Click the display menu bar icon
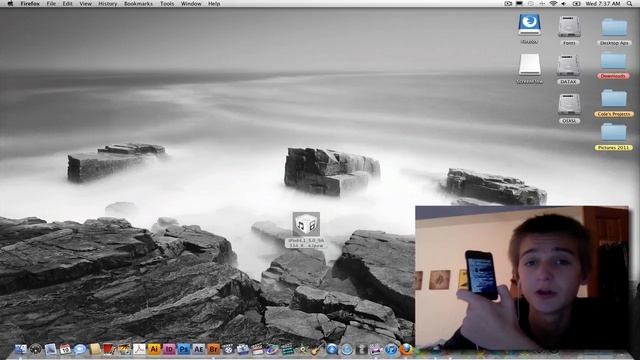This screenshot has width=640, height=360. coord(519,3)
